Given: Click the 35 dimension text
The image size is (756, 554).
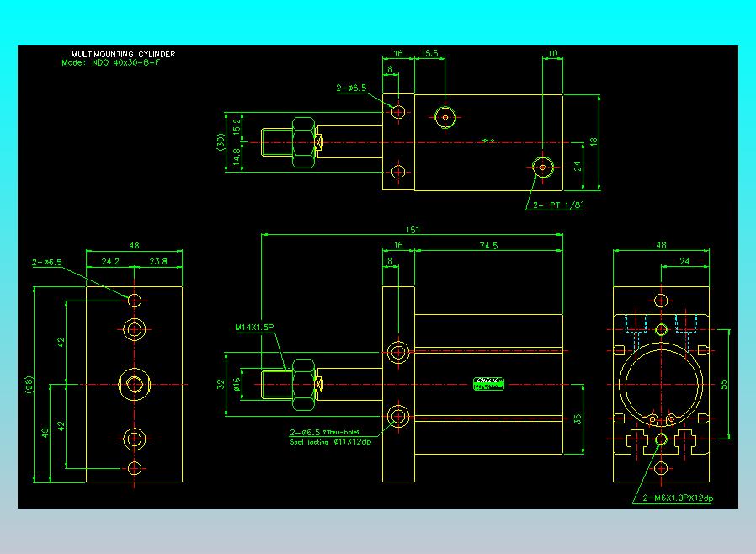Looking at the screenshot, I should tap(578, 419).
